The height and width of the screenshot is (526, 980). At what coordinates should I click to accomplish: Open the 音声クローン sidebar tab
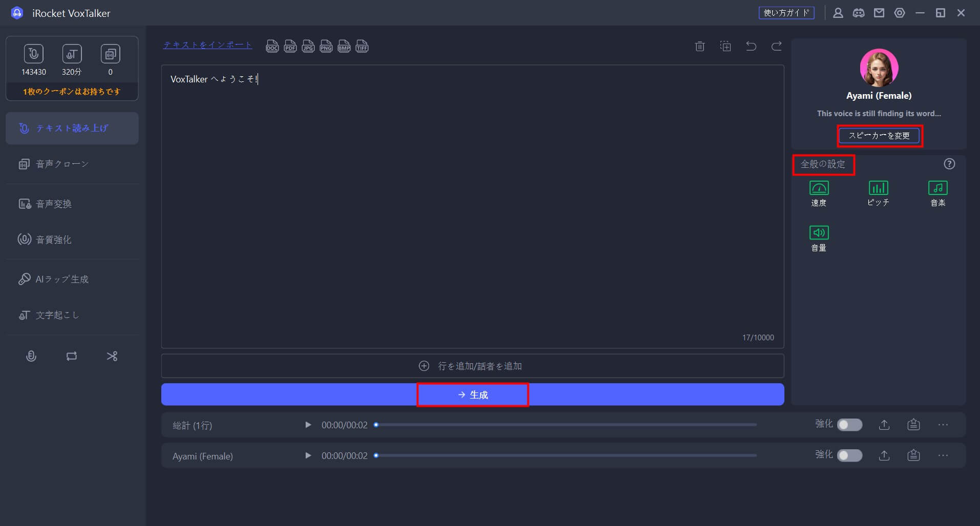tap(72, 164)
